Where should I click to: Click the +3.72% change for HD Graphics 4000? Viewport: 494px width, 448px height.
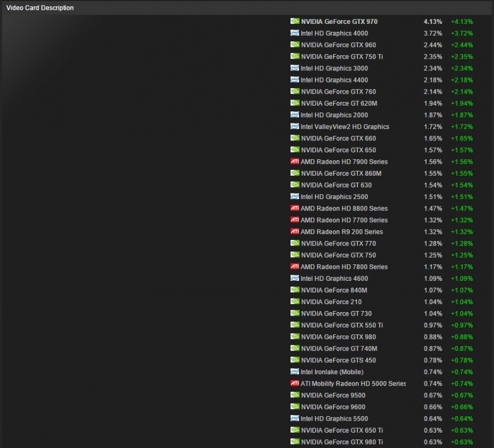tap(462, 34)
